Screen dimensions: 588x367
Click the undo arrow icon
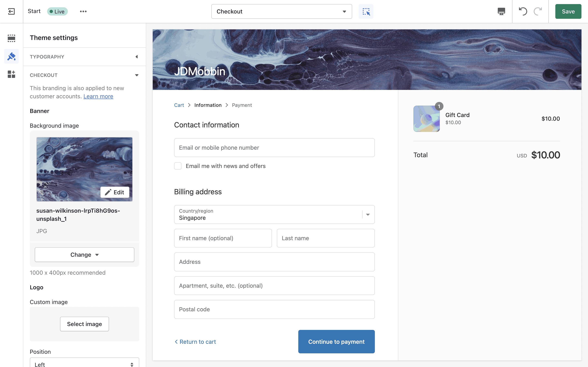click(523, 11)
